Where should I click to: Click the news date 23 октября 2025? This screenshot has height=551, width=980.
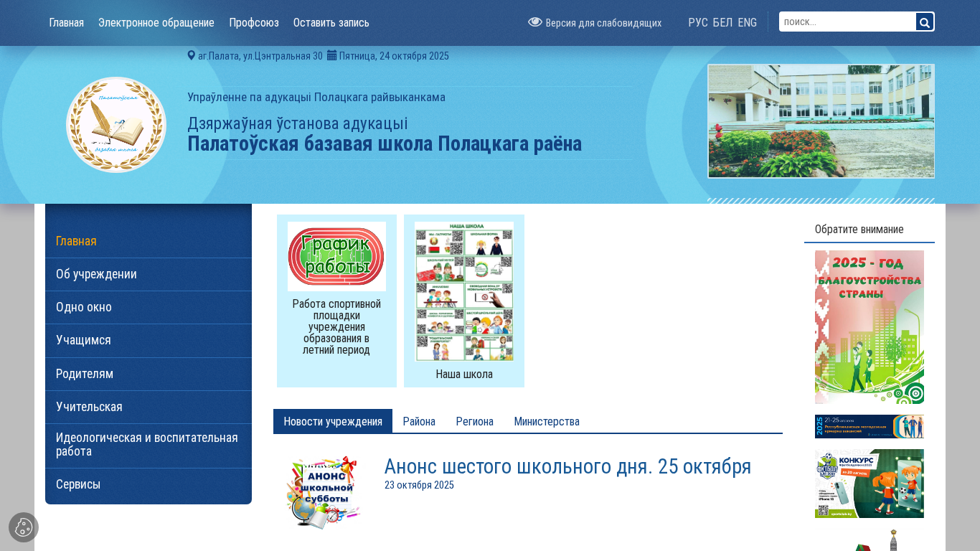click(419, 485)
